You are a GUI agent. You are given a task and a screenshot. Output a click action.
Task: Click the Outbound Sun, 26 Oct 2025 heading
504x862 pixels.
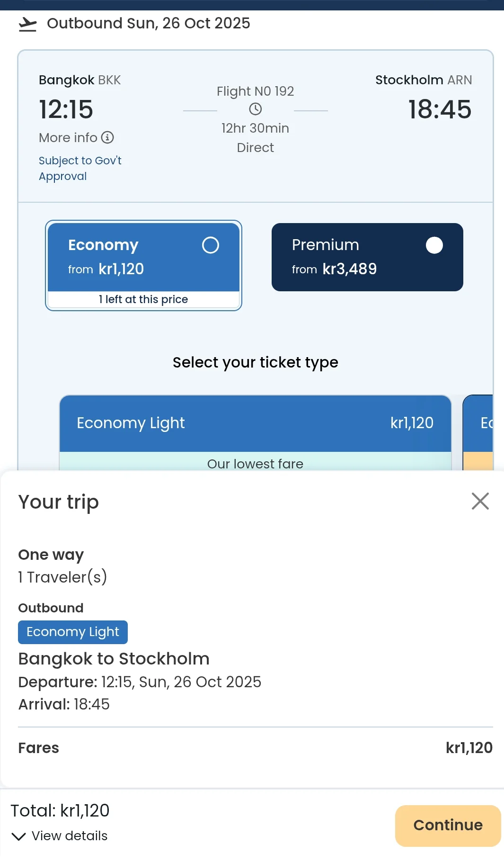[x=148, y=23]
